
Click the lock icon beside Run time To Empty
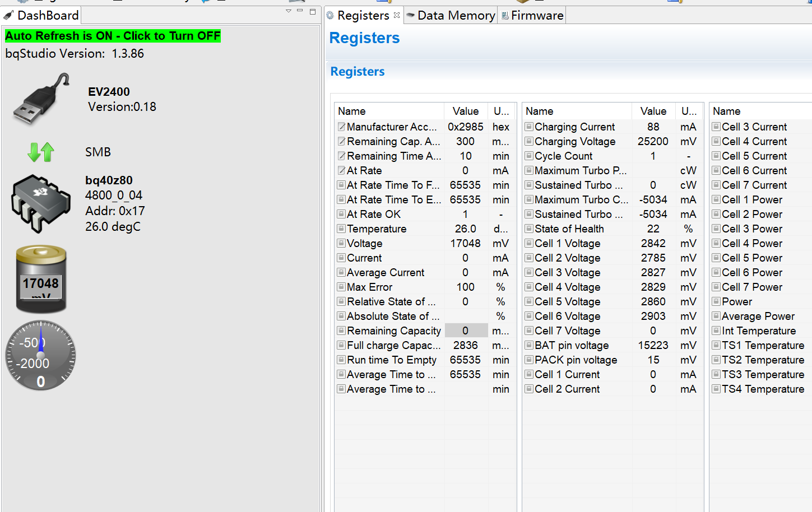pyautogui.click(x=341, y=360)
